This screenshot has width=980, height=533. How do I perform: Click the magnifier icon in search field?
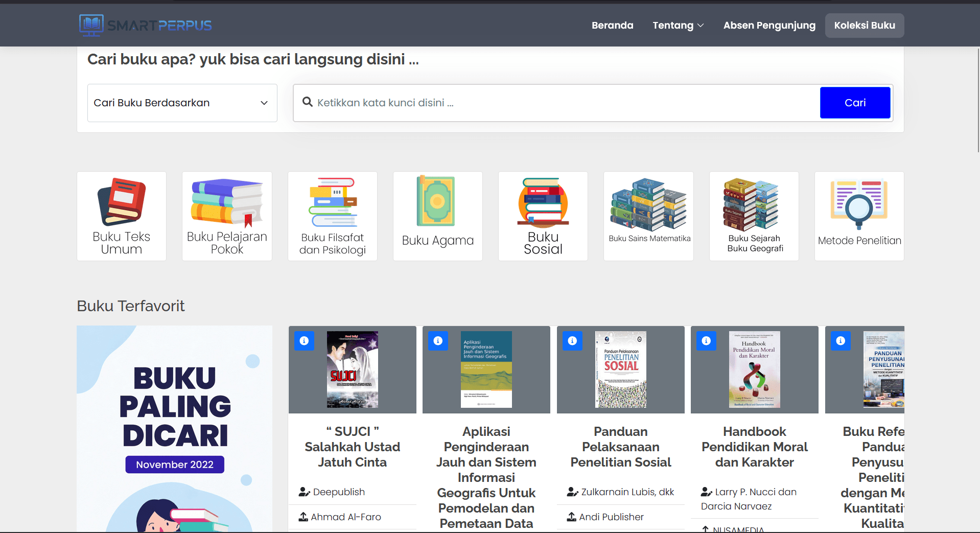[x=308, y=102]
